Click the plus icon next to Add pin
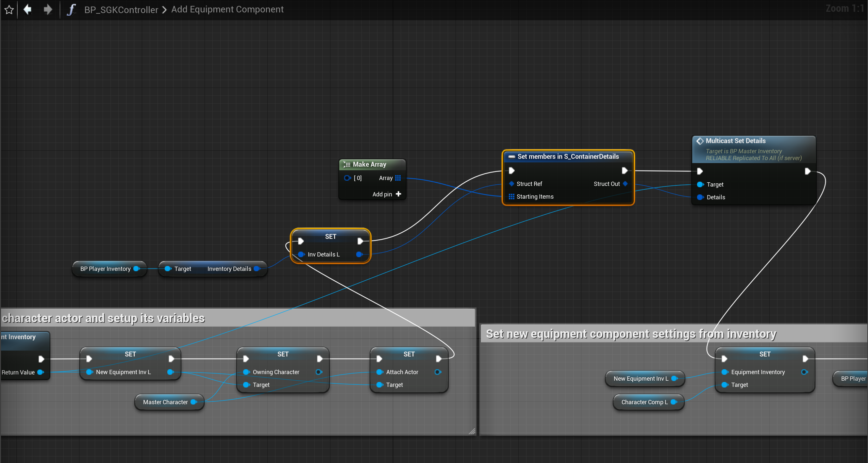The image size is (868, 463). (398, 194)
